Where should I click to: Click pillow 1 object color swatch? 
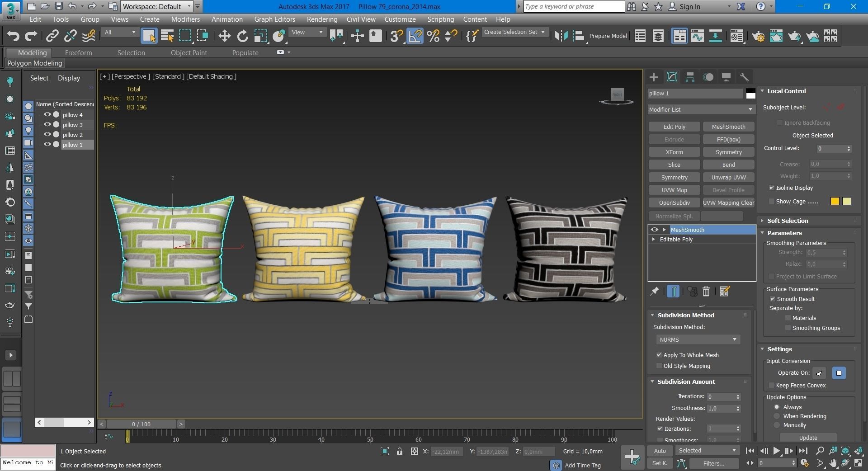point(750,94)
